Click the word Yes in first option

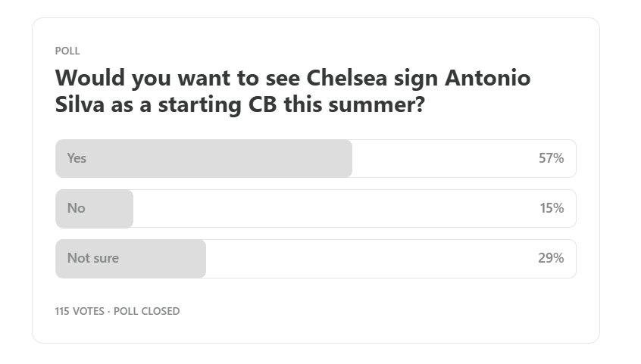pos(77,158)
